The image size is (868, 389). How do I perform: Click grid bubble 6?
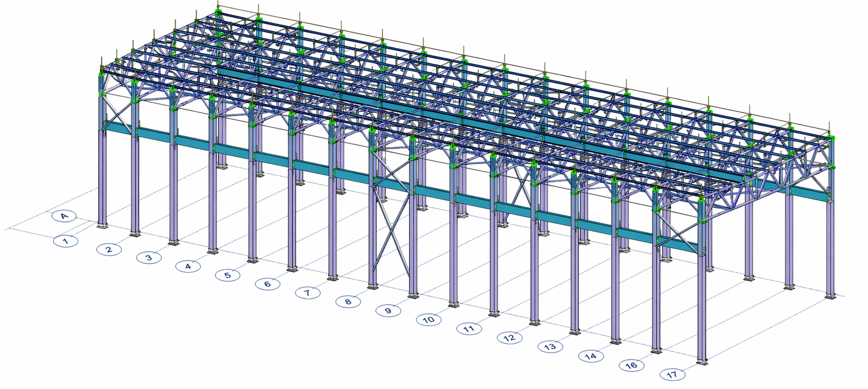coord(268,284)
